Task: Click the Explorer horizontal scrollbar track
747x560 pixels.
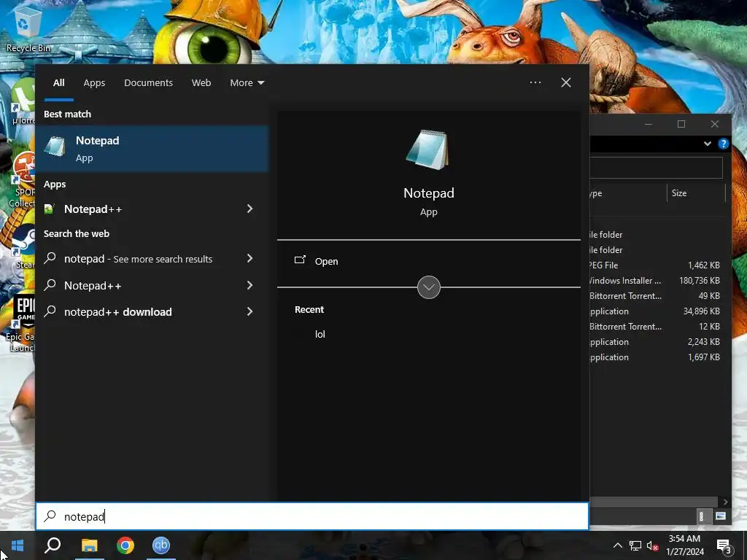Action: [x=654, y=502]
